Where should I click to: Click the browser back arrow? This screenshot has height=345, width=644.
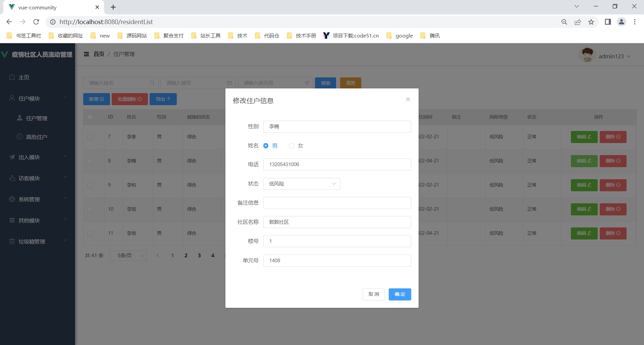(9, 22)
